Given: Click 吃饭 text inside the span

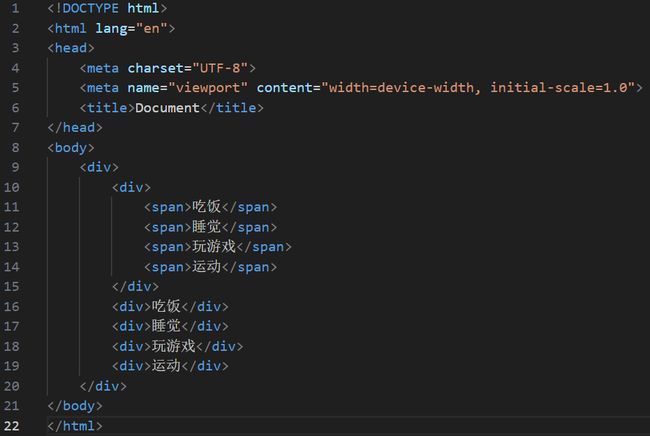Looking at the screenshot, I should [x=206, y=207].
